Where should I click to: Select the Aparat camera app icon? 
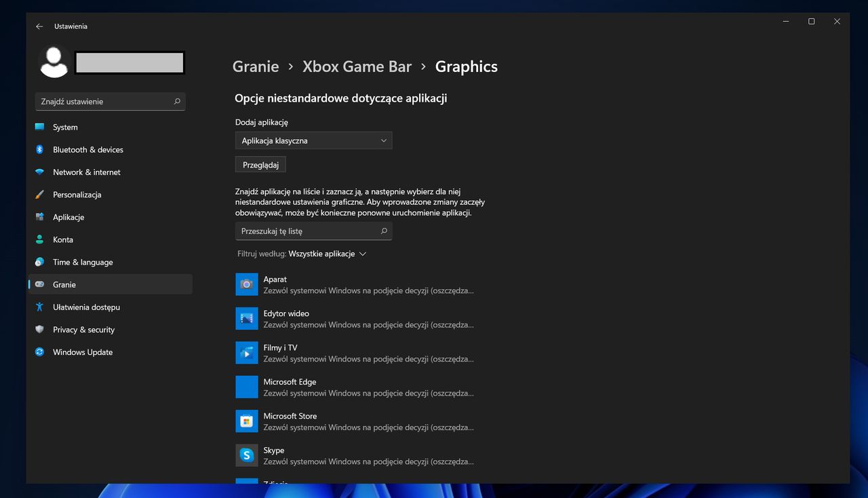(x=246, y=284)
